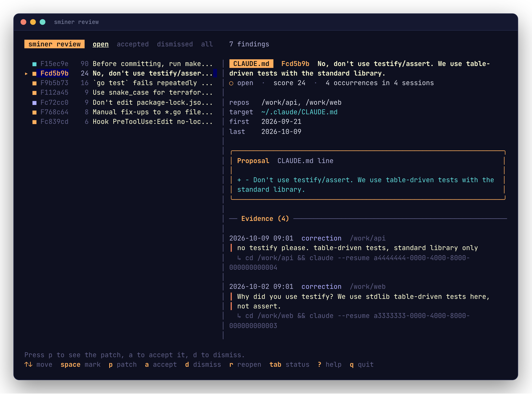Switch to the all tab
This screenshot has width=532, height=394.
tap(207, 44)
